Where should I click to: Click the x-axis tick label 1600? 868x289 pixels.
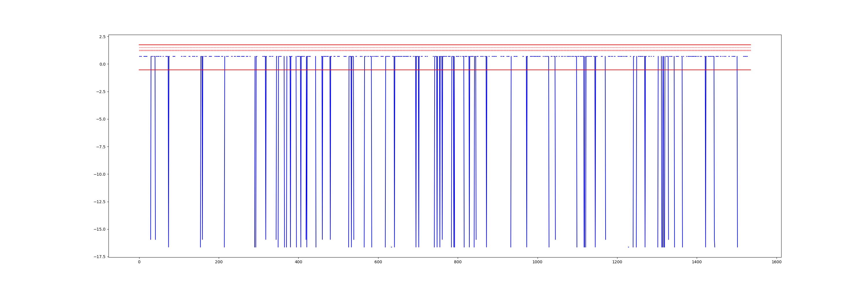777,262
